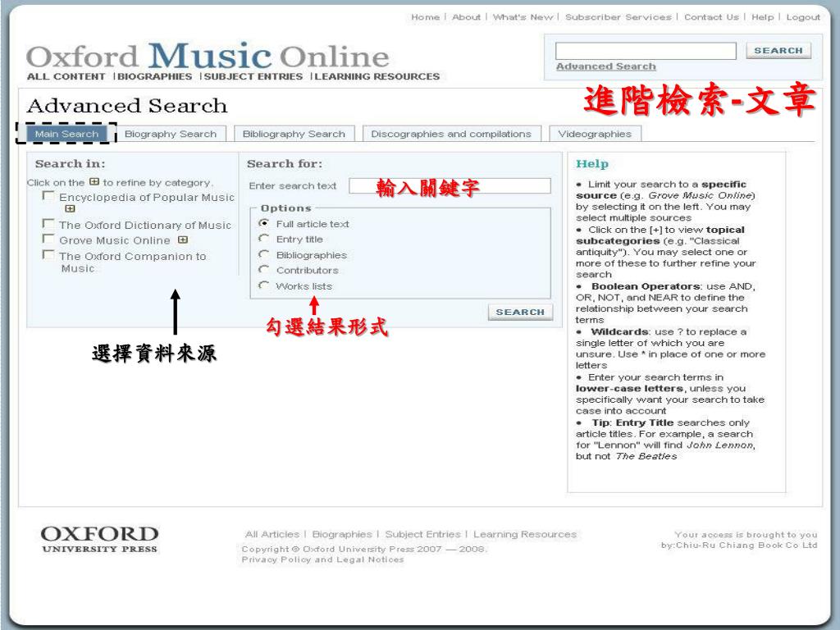
Task: View the What's New link
Action: [x=523, y=17]
